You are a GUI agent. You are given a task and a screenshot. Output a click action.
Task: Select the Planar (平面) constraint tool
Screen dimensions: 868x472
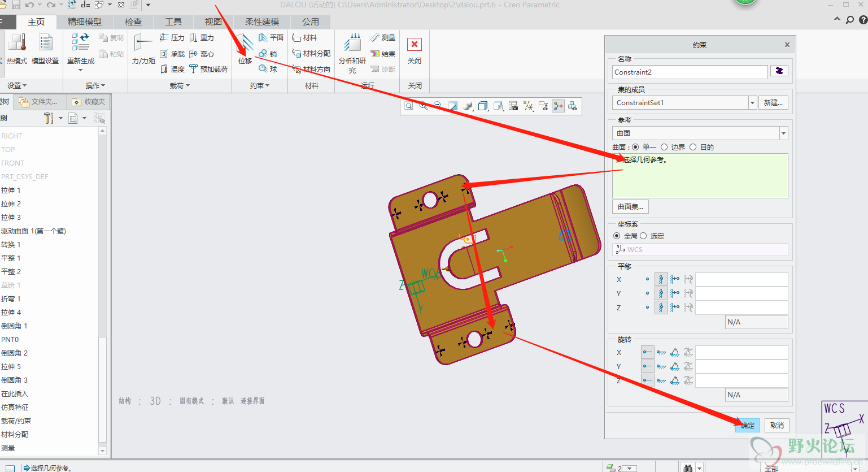coord(271,37)
